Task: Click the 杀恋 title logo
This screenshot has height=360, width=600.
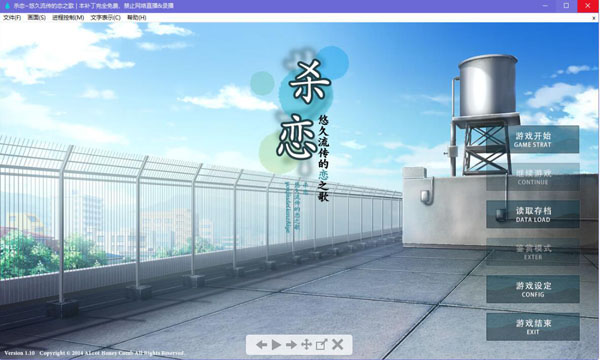Action: (302, 111)
